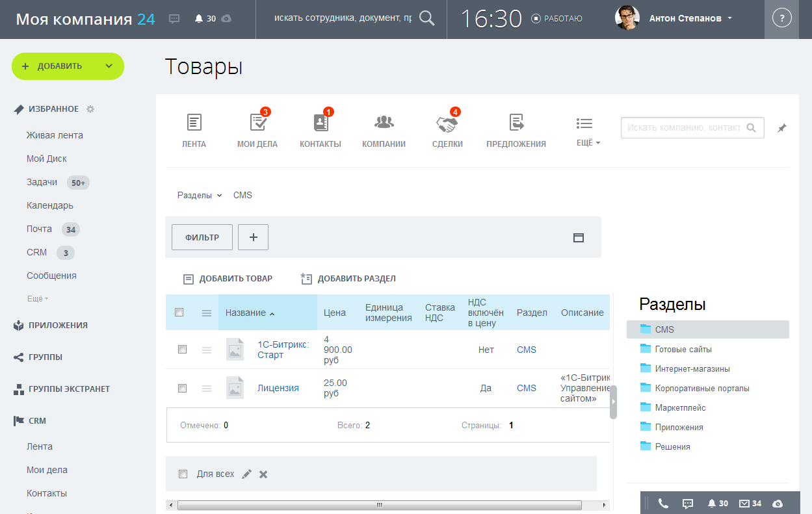Screen dimensions: 812x514
Task: Click the cloud icon next to header bell
Action: (226, 19)
